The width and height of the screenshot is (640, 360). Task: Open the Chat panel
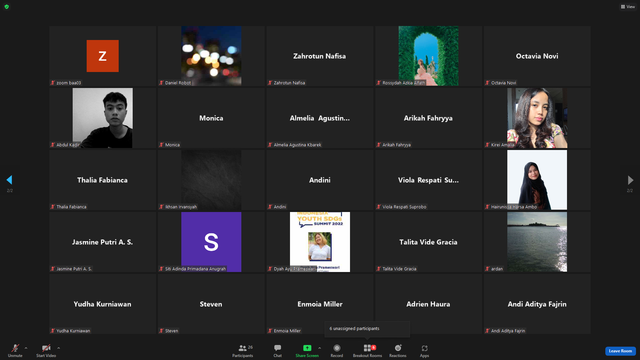[278, 350]
